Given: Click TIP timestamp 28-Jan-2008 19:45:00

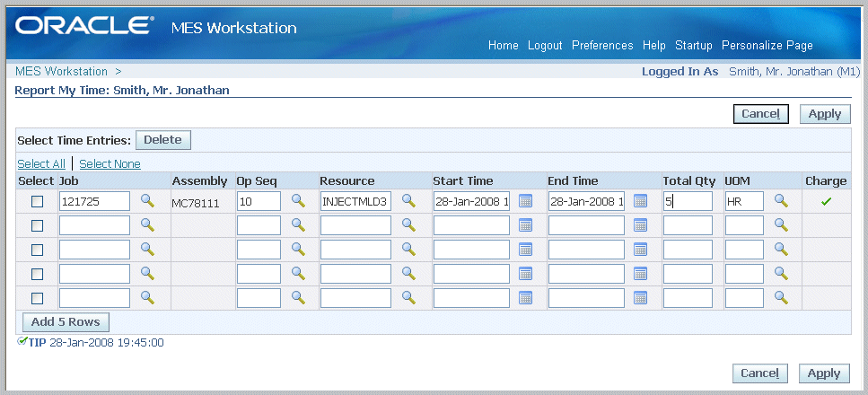Looking at the screenshot, I should pyautogui.click(x=107, y=343).
